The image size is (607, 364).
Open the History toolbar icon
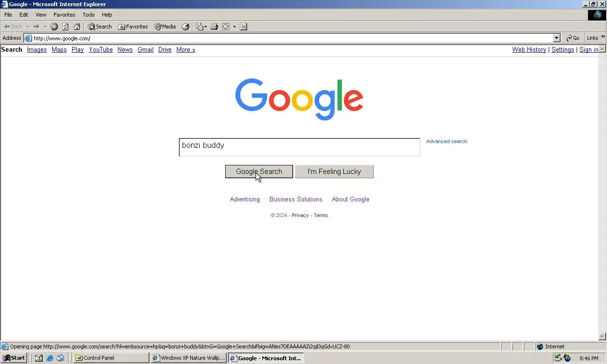point(185,27)
